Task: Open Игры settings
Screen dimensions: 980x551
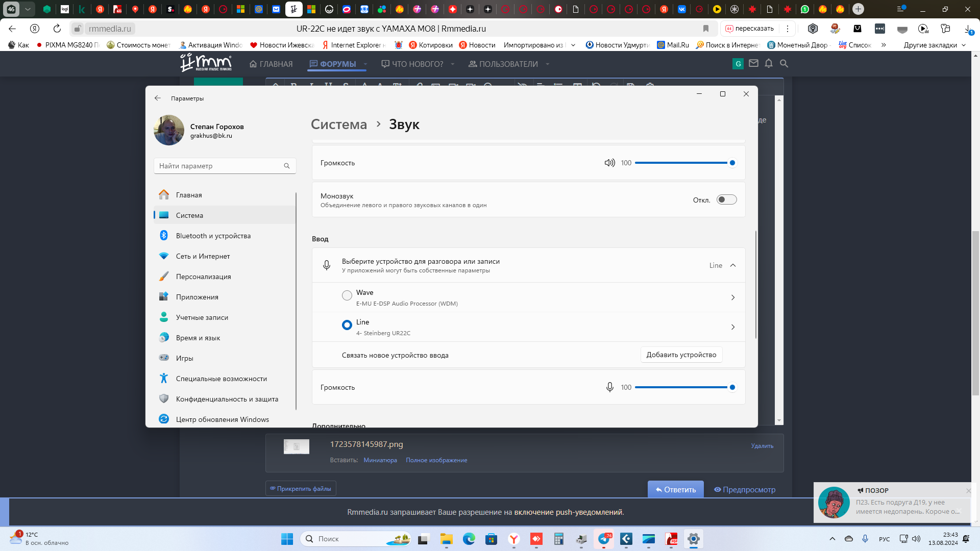Action: 225,358
